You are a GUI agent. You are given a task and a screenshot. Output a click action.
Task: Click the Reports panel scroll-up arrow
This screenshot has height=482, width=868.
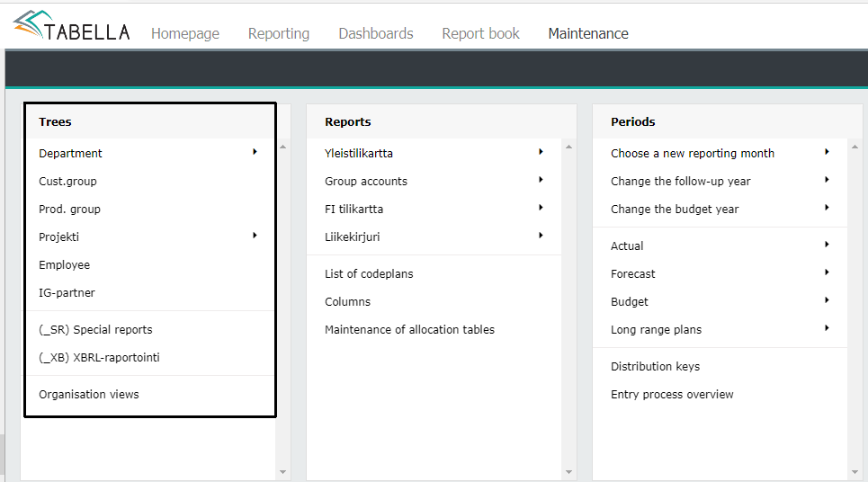click(568, 147)
